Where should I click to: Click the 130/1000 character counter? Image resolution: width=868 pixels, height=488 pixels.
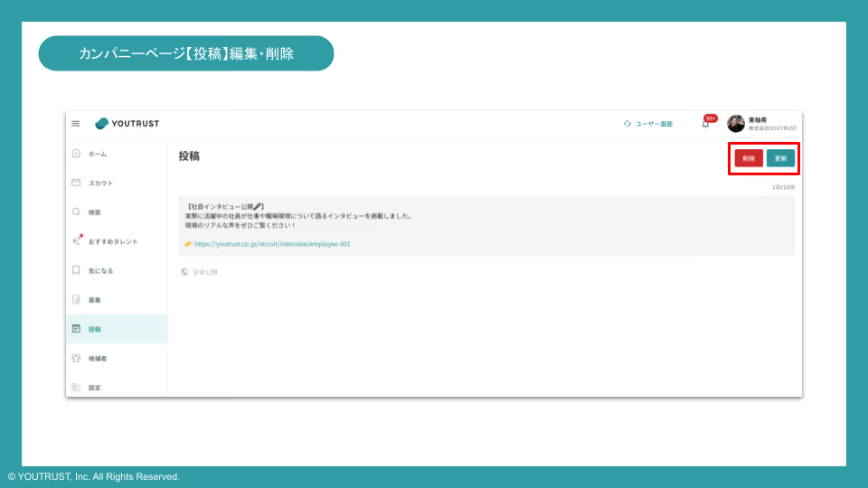click(783, 187)
